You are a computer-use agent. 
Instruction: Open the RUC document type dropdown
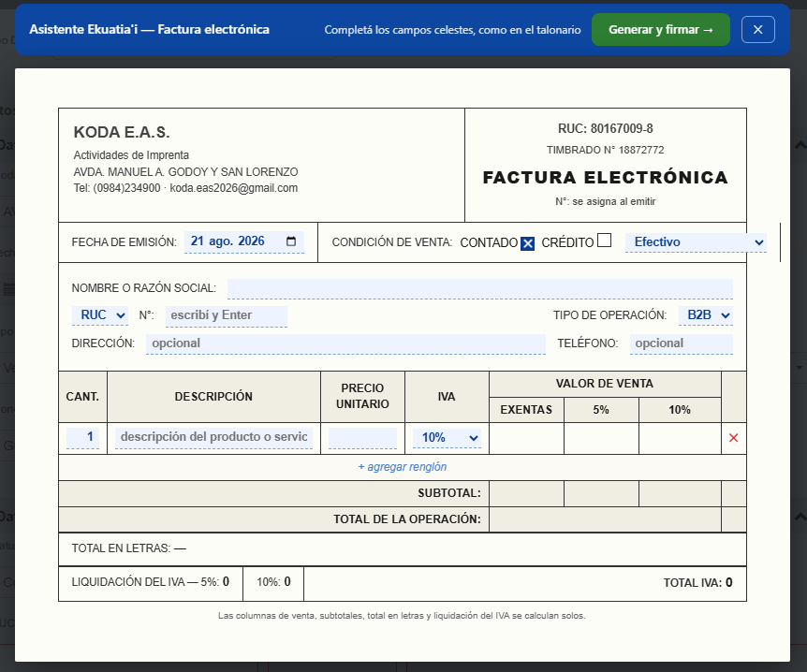(100, 314)
